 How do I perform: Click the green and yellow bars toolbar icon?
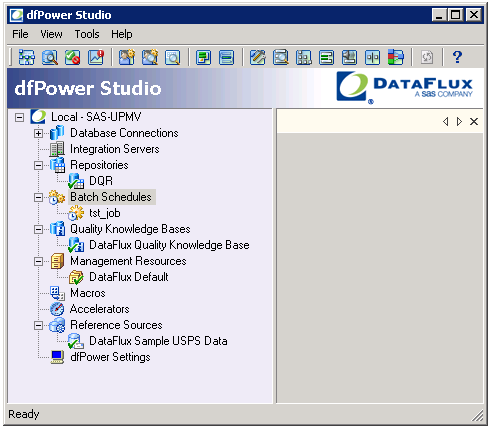pyautogui.click(x=203, y=57)
